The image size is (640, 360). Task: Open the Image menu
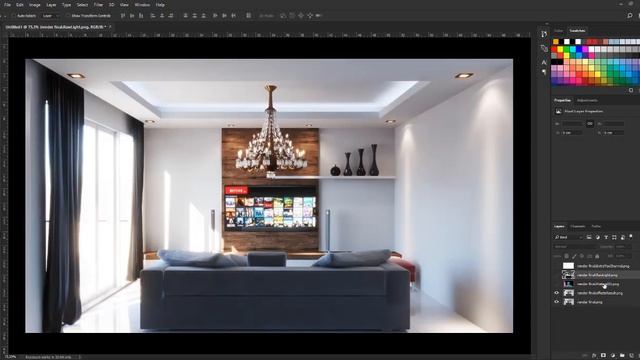pos(35,5)
